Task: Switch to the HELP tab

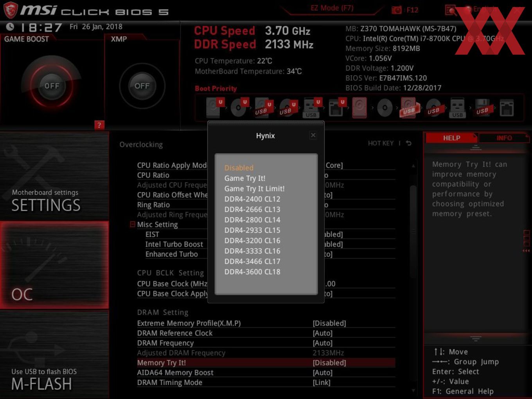Action: [x=451, y=138]
